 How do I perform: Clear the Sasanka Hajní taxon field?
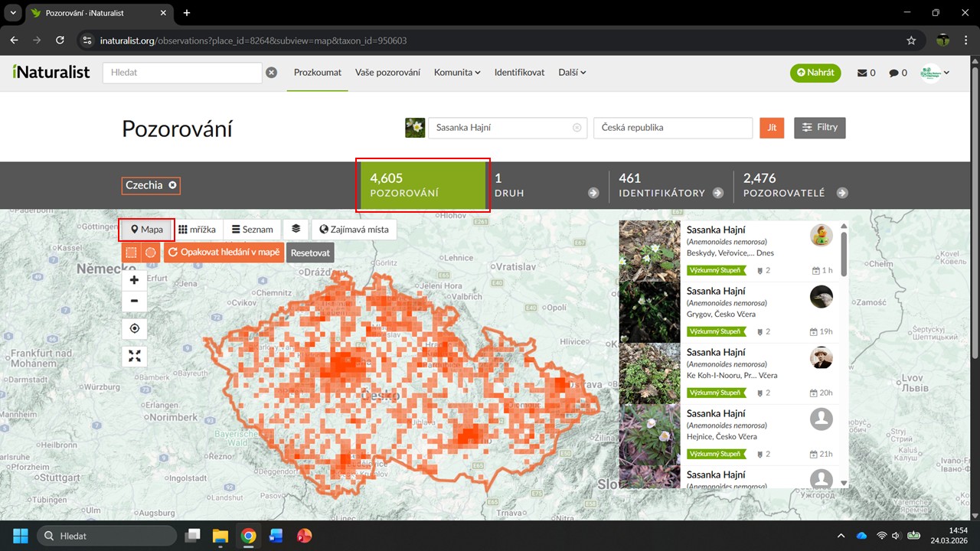tap(577, 128)
